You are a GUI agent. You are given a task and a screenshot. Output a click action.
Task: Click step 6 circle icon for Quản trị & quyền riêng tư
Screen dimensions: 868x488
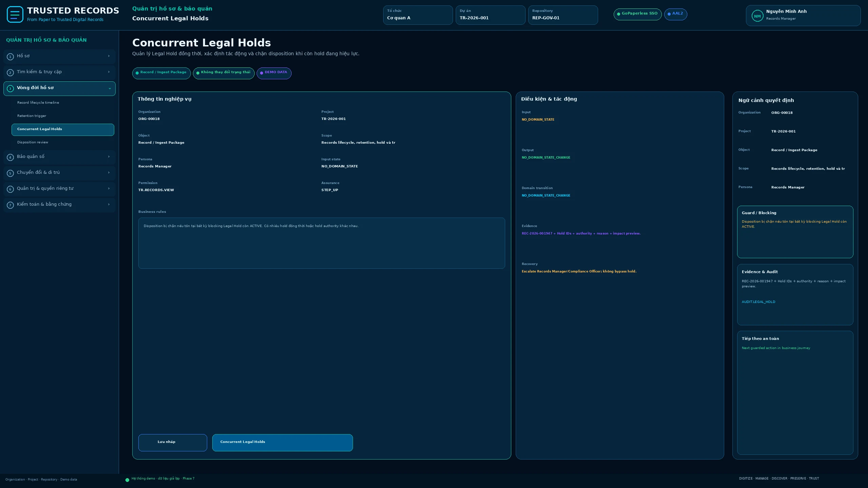[10, 189]
